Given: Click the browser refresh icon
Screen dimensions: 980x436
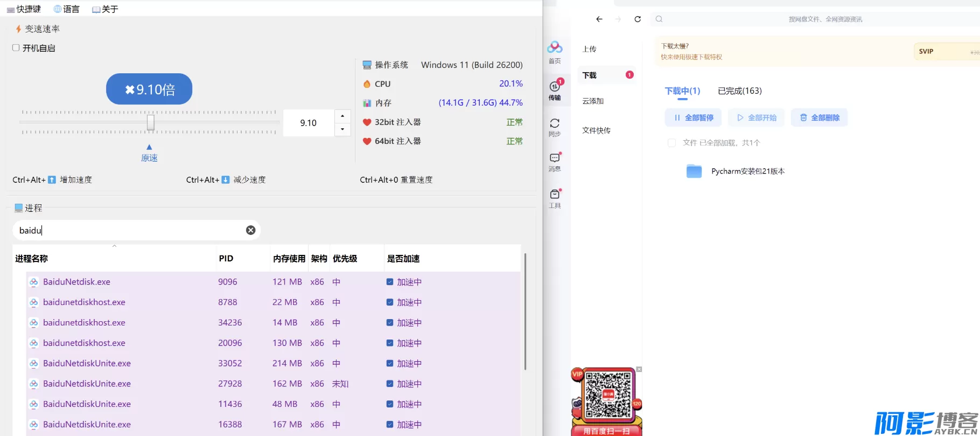Looking at the screenshot, I should (x=638, y=19).
